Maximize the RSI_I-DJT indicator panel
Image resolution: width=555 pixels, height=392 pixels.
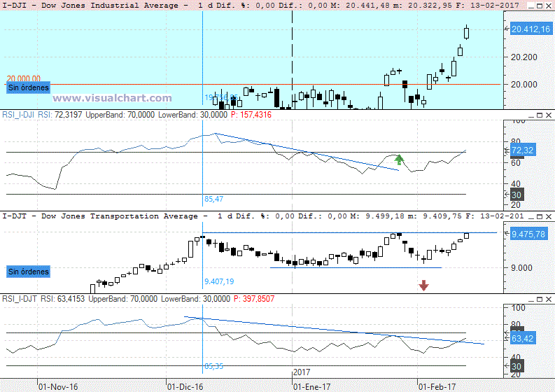click(540, 300)
